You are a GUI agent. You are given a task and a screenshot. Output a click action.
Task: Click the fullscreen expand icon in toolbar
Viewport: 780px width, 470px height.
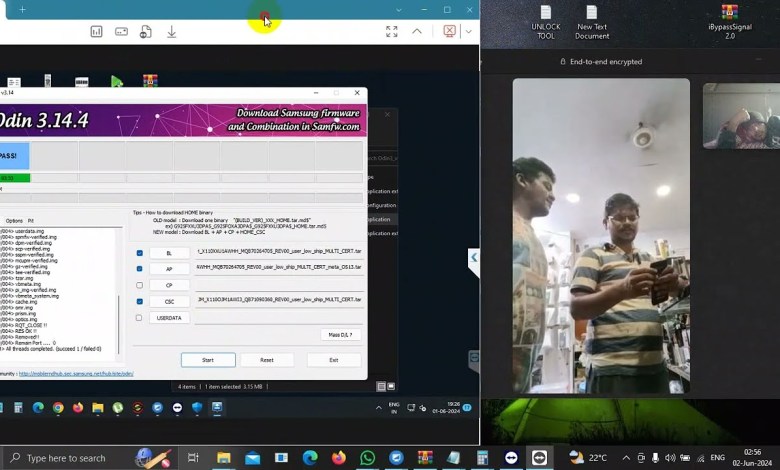pos(391,32)
